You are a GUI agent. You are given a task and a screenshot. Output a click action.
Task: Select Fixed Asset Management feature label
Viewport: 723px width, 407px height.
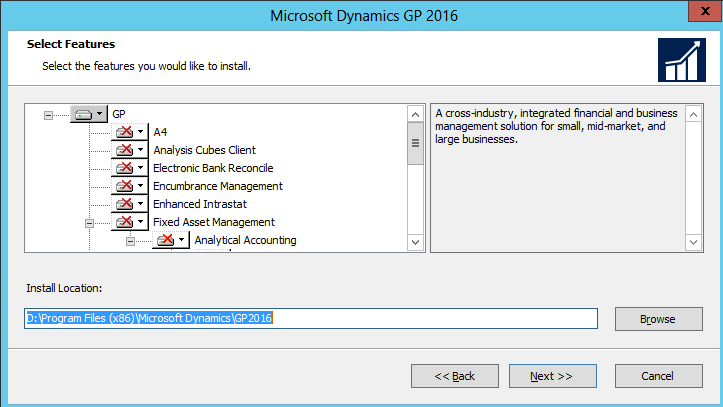click(213, 222)
